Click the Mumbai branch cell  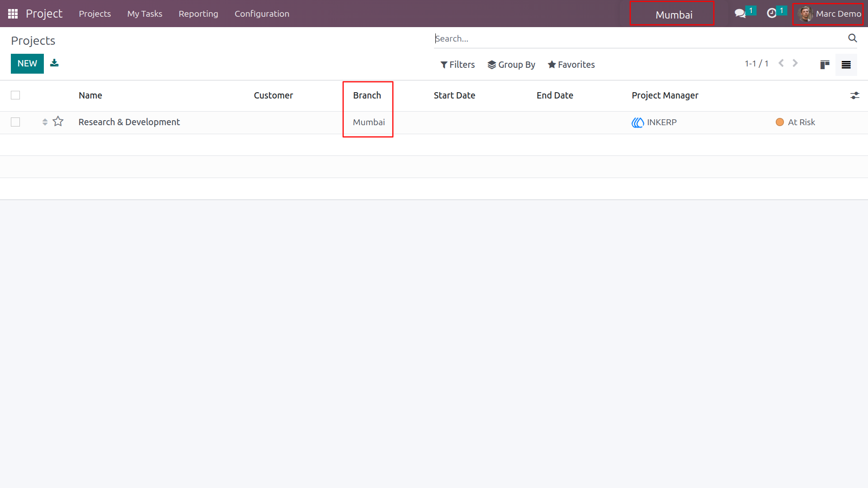pyautogui.click(x=369, y=122)
